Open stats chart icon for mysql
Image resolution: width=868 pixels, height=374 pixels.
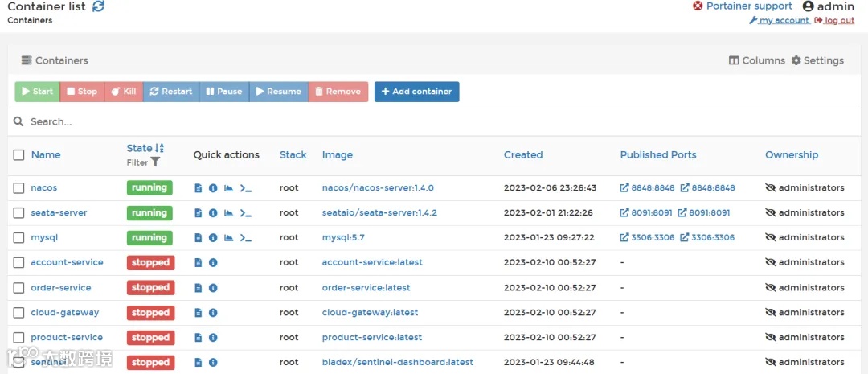(228, 238)
